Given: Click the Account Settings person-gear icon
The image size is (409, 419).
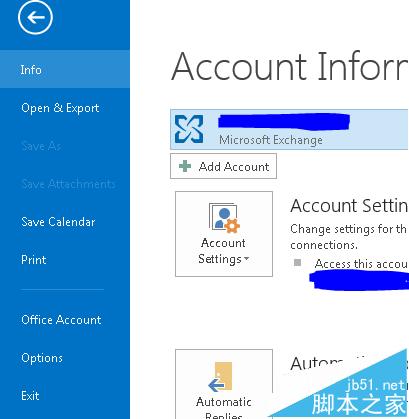Looking at the screenshot, I should (x=224, y=217).
